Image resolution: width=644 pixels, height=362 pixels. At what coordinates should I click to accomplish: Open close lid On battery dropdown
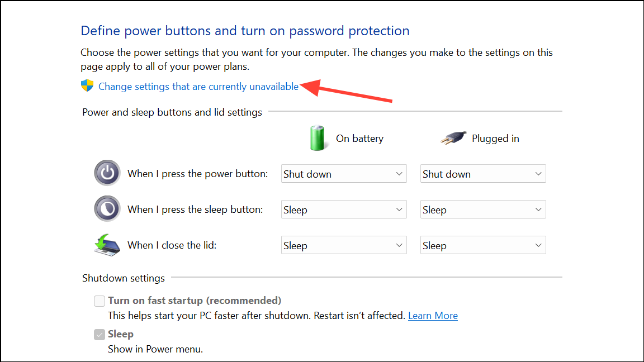click(344, 245)
